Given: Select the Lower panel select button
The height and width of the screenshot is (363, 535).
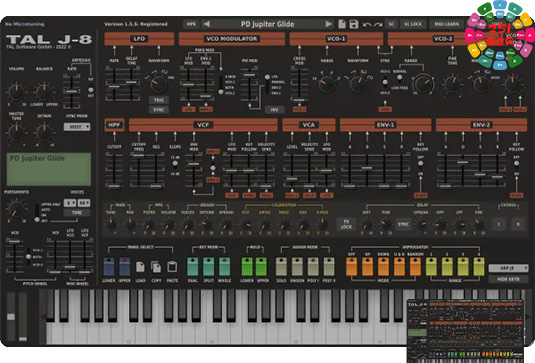Looking at the screenshot, I should [x=109, y=267].
